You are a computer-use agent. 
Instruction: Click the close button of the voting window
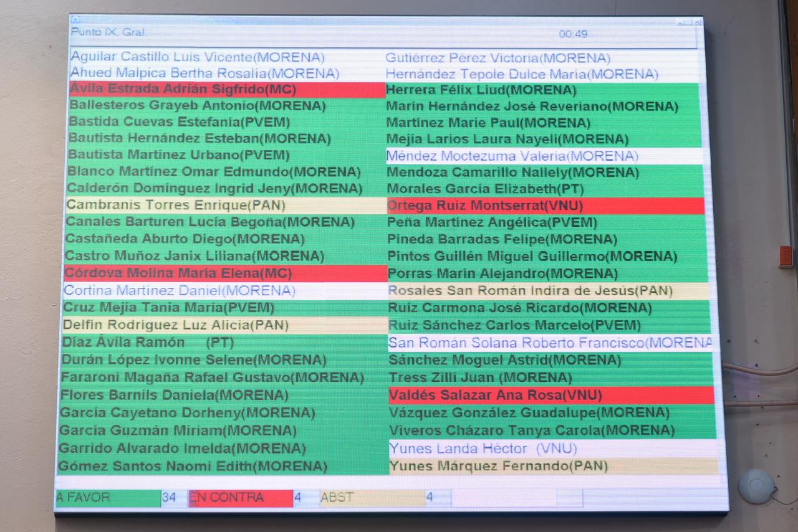tap(698, 22)
